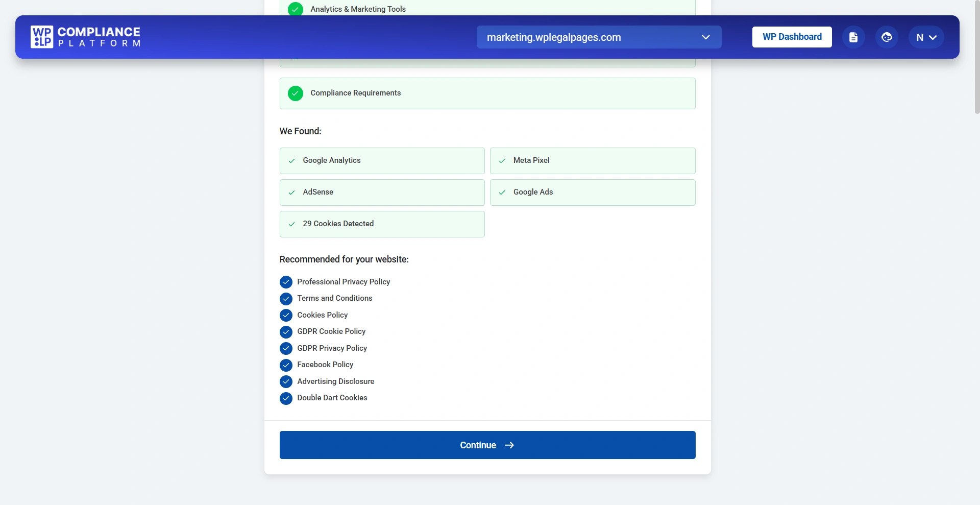Screen dimensions: 980x505
Task: Click the Advertising Disclosure check icon
Action: (x=286, y=381)
